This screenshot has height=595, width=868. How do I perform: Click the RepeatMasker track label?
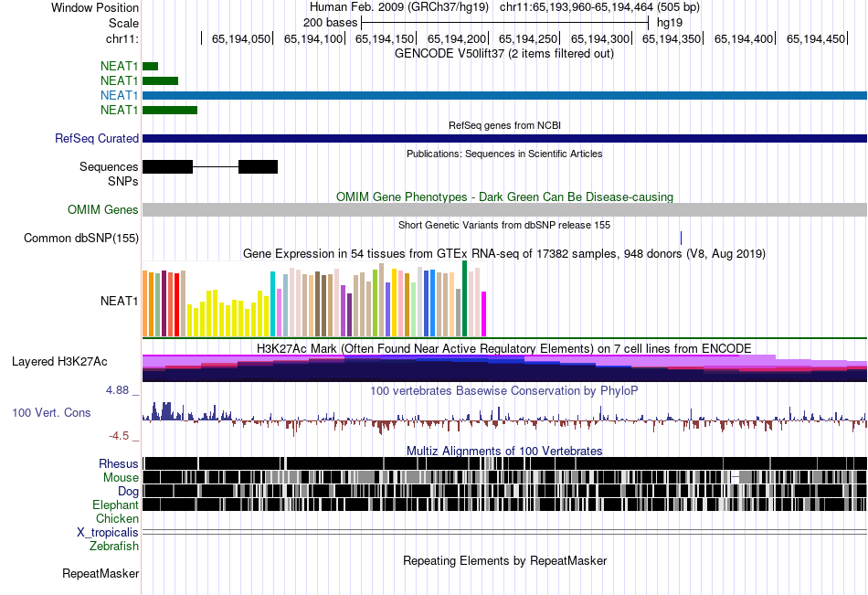[101, 573]
